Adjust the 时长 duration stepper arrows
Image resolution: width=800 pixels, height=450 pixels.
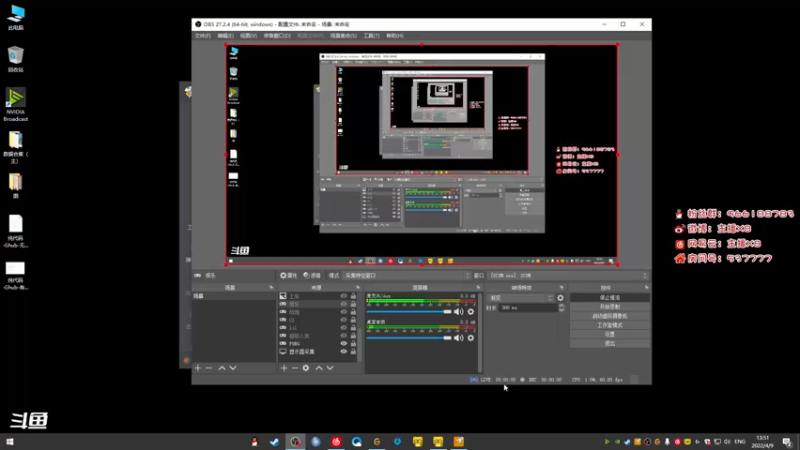(x=562, y=308)
